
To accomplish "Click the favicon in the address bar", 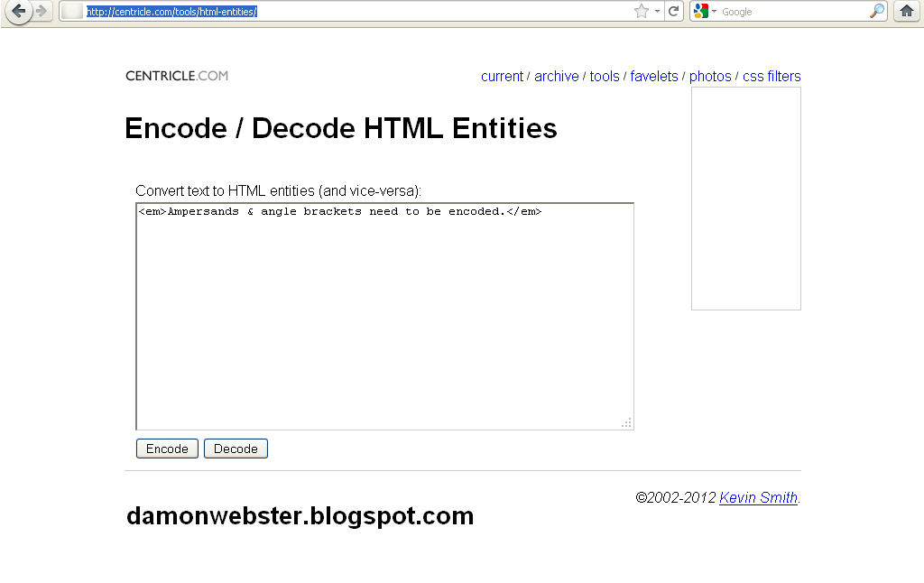I will point(69,12).
